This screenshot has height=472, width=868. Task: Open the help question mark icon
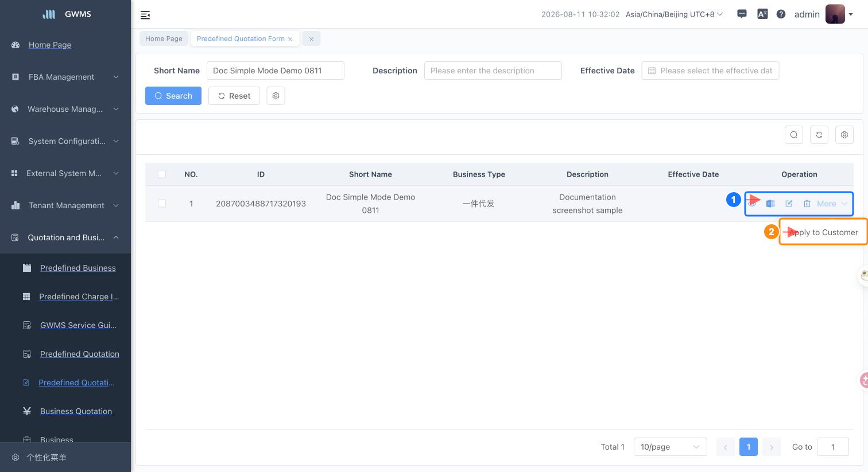781,14
